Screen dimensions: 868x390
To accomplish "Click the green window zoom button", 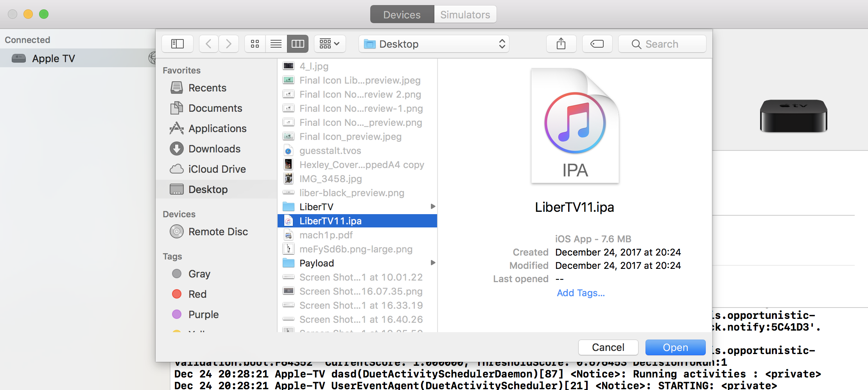I will [x=44, y=14].
